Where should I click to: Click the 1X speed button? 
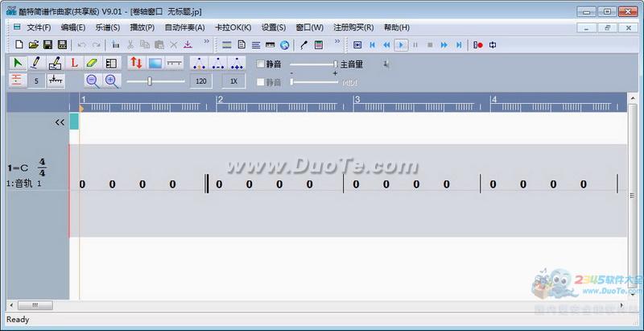pyautogui.click(x=233, y=81)
